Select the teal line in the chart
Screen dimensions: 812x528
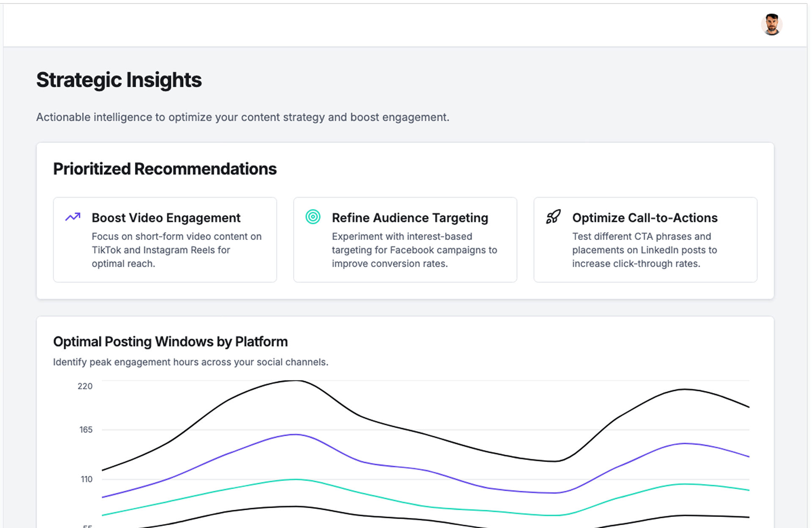[296, 479]
